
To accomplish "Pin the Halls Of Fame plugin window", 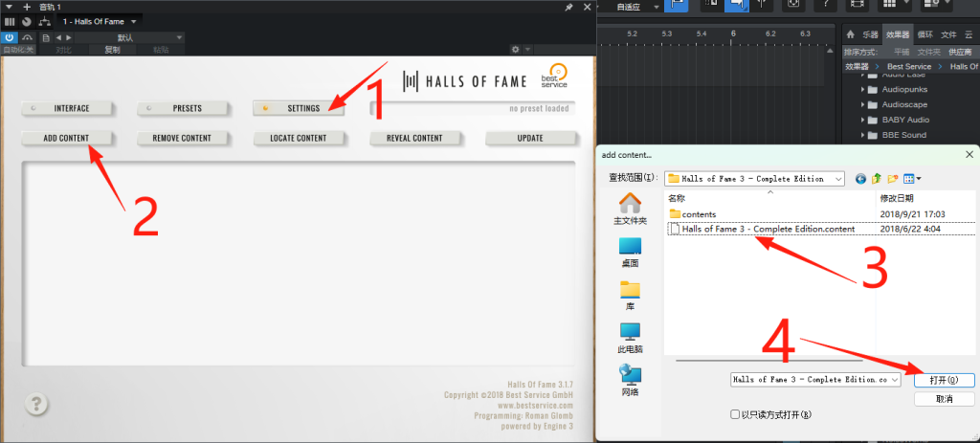I will click(x=568, y=7).
